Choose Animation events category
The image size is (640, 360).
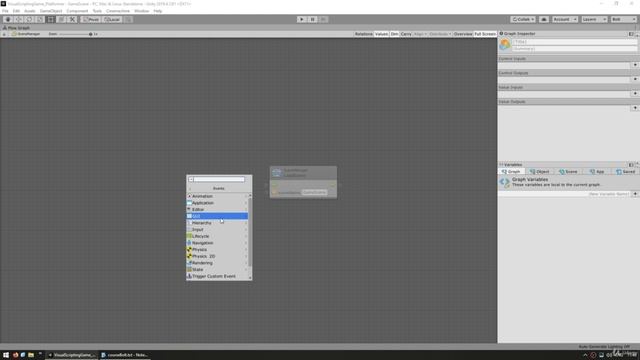pyautogui.click(x=217, y=196)
